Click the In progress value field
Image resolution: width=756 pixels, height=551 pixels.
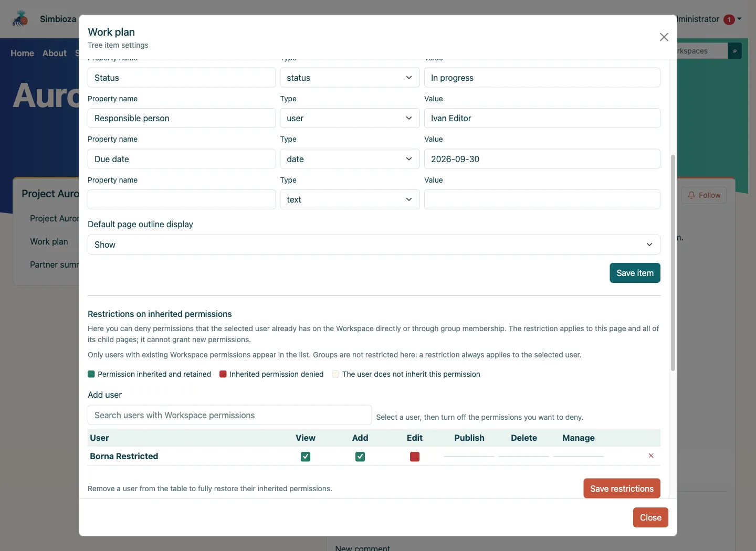542,78
